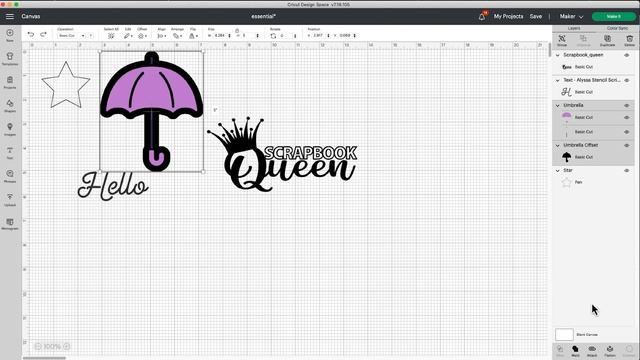Screen dimensions: 640x360
Task: Click the 100% zoom level label
Action: pyautogui.click(x=52, y=347)
